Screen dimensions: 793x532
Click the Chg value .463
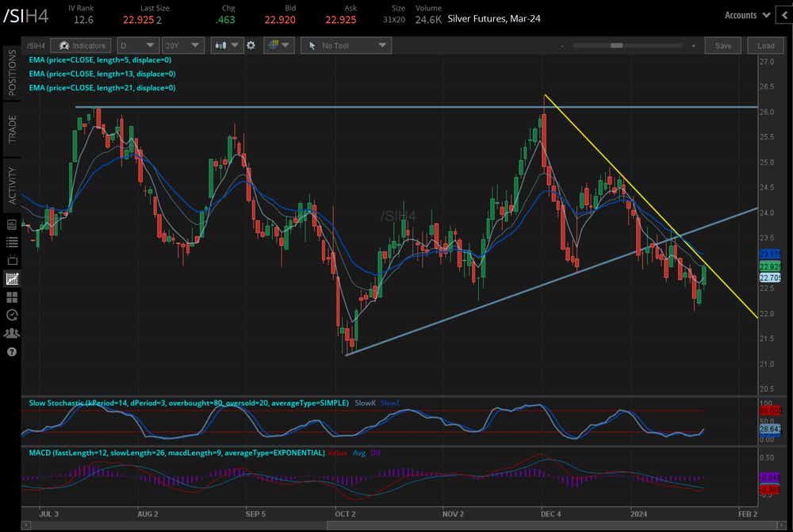pyautogui.click(x=225, y=21)
